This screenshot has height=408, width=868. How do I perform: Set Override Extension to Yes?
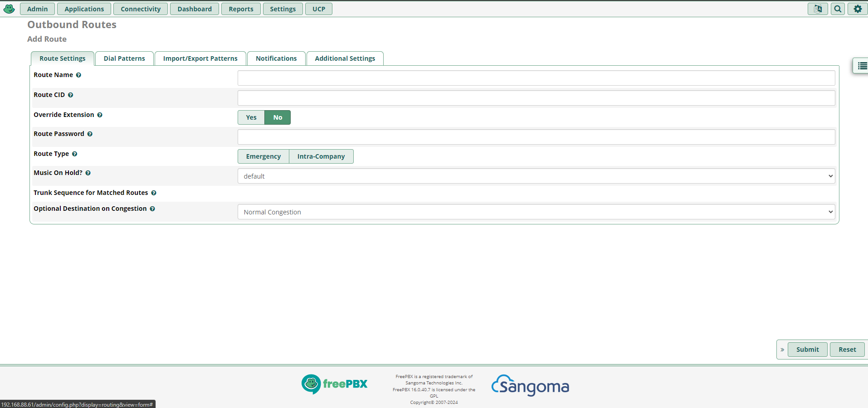click(251, 117)
